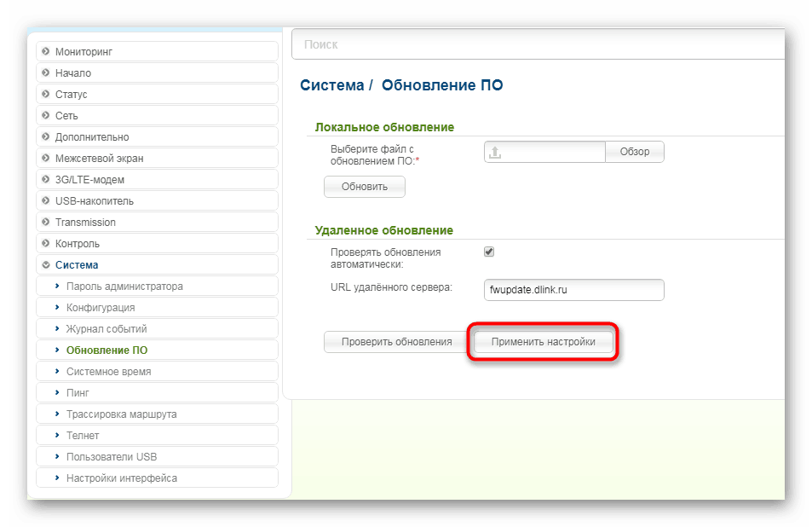The height and width of the screenshot is (527, 812).
Task: Click the upload icon in file field
Action: 495,152
